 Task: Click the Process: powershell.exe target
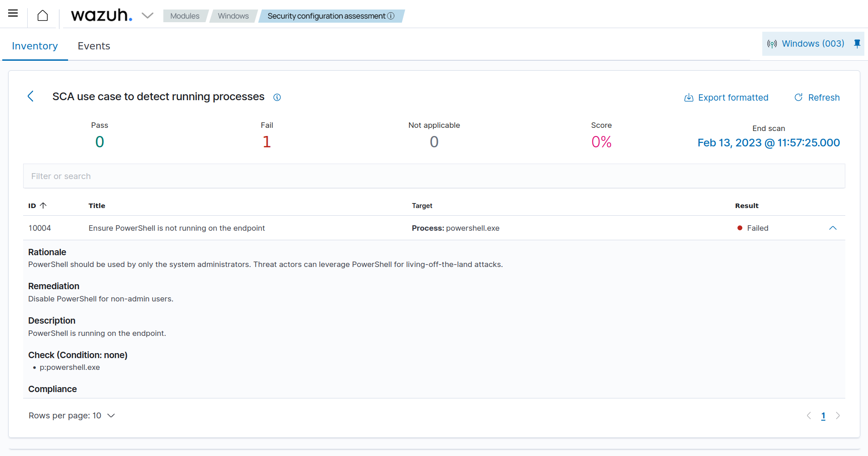coord(456,228)
